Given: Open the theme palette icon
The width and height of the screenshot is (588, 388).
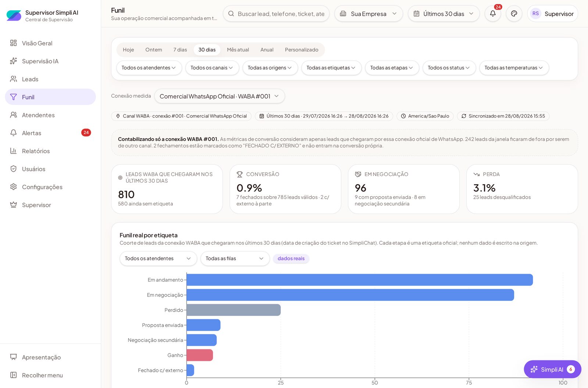Looking at the screenshot, I should pyautogui.click(x=514, y=14).
